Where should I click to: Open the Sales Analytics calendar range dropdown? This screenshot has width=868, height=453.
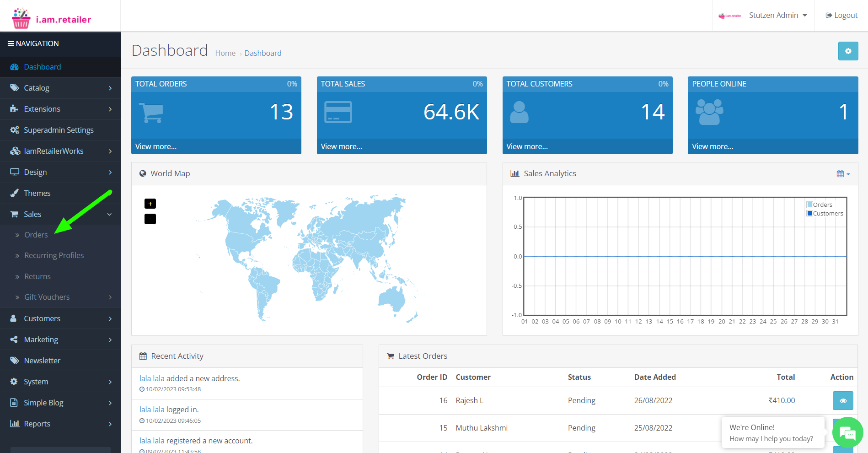[x=843, y=174]
